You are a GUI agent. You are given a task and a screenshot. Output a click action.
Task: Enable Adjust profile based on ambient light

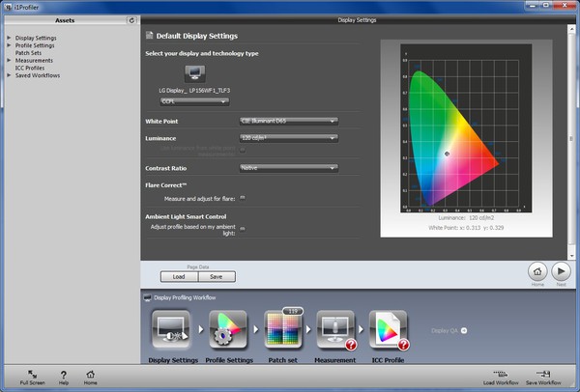[x=243, y=229]
